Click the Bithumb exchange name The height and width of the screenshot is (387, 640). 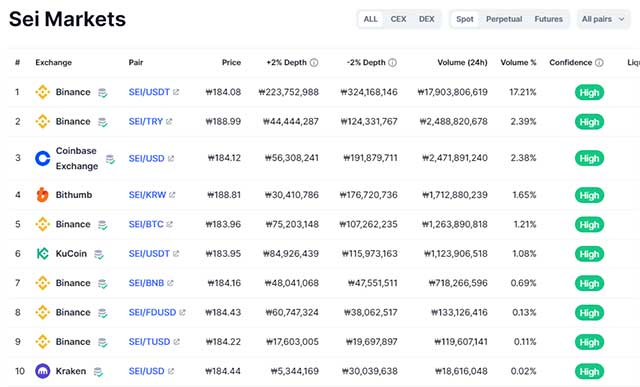click(x=74, y=195)
